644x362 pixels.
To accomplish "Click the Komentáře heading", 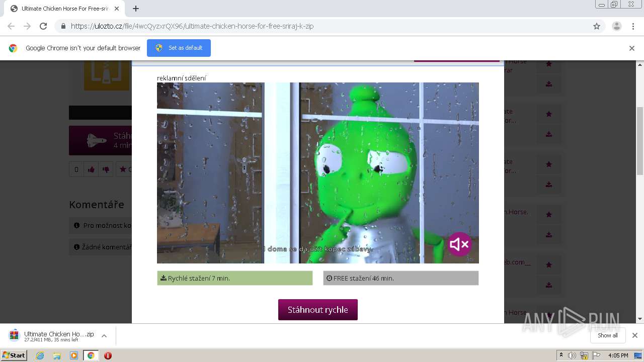I will (x=97, y=205).
